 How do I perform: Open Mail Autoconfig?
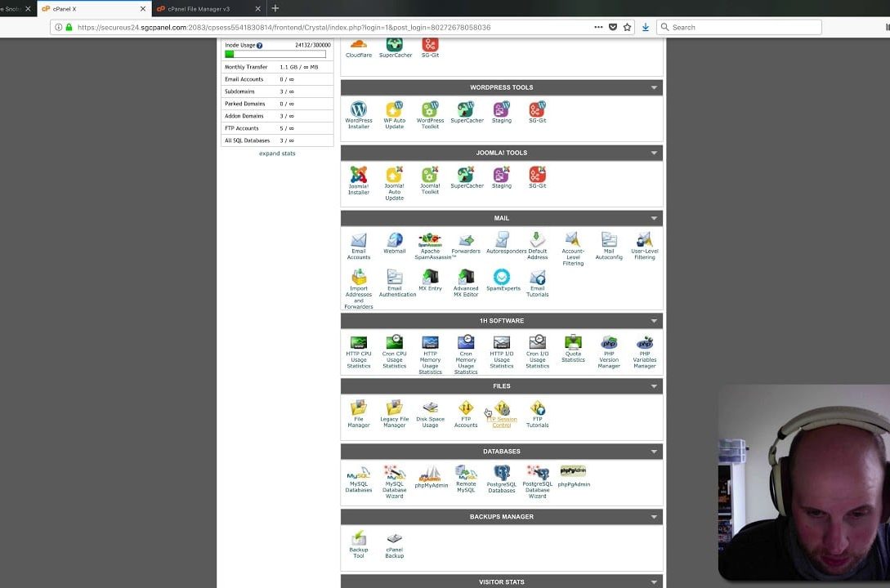pyautogui.click(x=609, y=246)
